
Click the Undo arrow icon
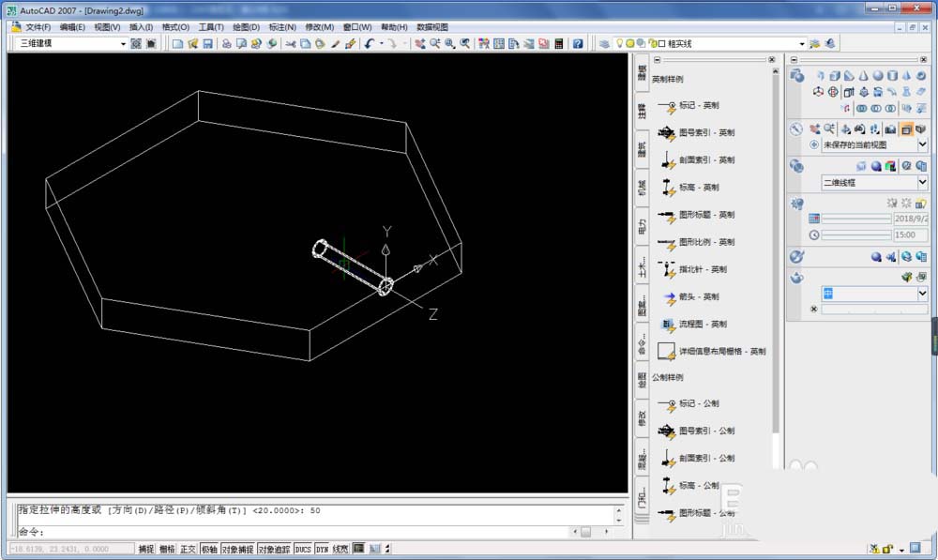pos(370,44)
